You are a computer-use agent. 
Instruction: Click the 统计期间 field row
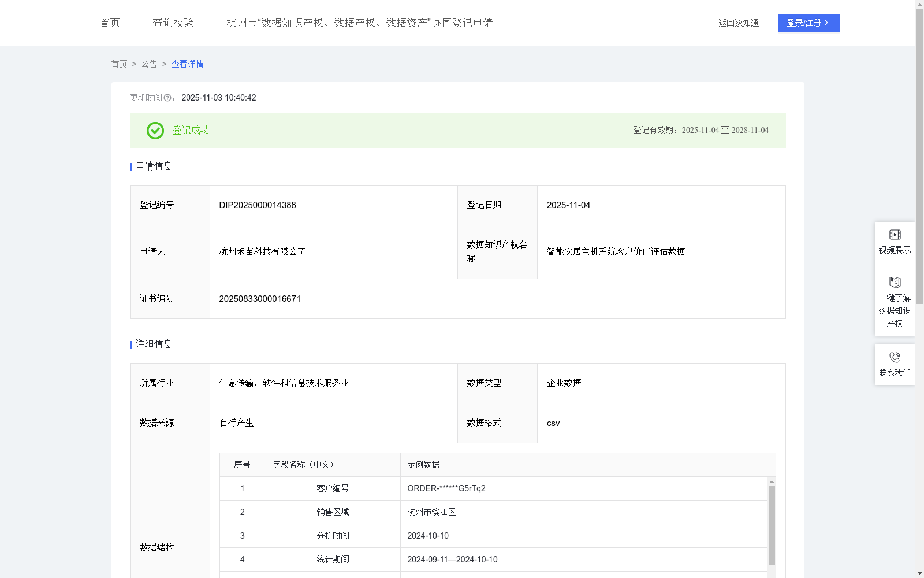click(x=493, y=560)
